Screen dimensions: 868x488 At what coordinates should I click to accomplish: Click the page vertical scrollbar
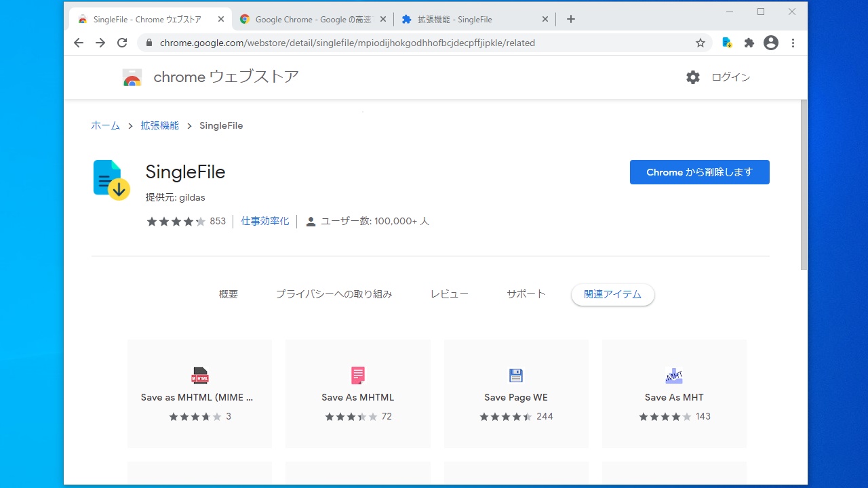coord(804,184)
